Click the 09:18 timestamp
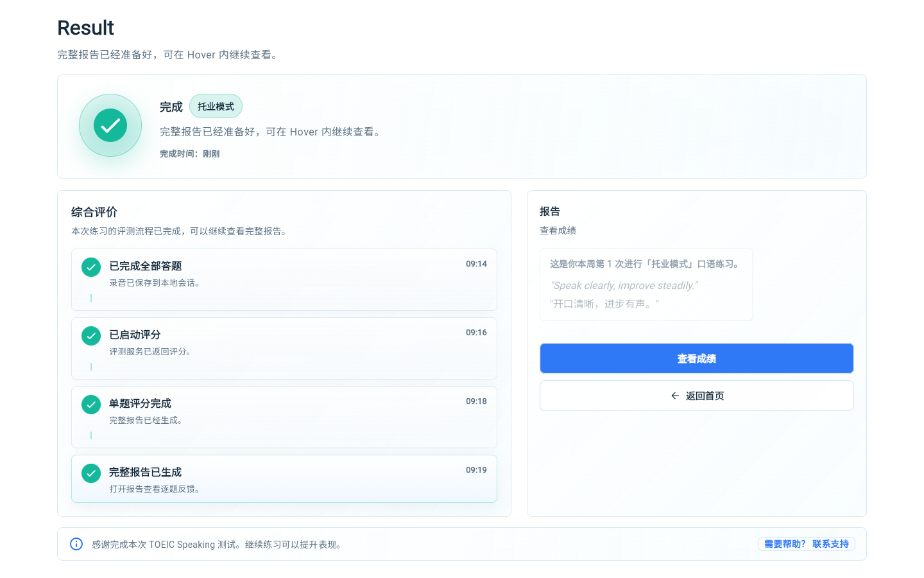Viewport: 924px width, 578px height. pyautogui.click(x=476, y=401)
